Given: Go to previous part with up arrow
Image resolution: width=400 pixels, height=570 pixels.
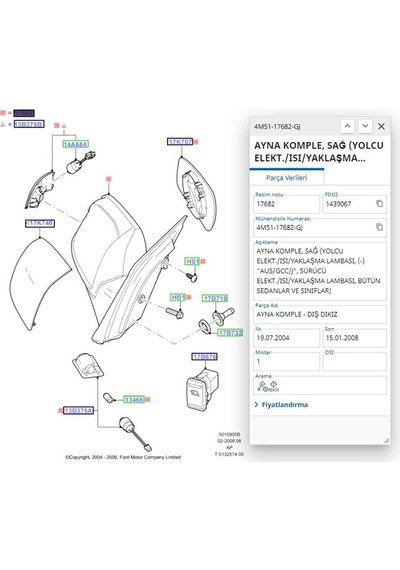Looking at the screenshot, I should (347, 126).
